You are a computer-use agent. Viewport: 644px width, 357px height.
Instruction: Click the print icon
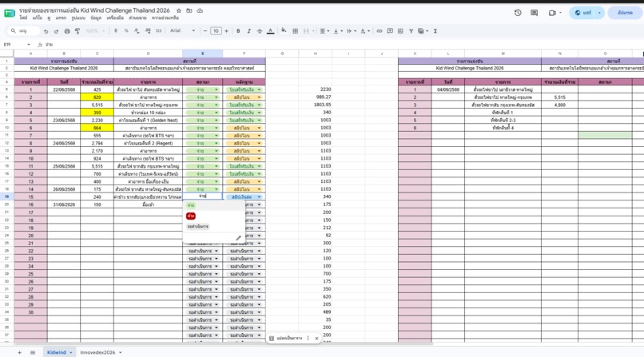click(67, 31)
